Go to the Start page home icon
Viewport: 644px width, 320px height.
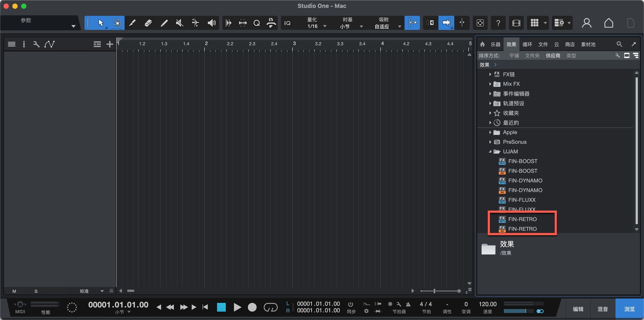click(608, 23)
